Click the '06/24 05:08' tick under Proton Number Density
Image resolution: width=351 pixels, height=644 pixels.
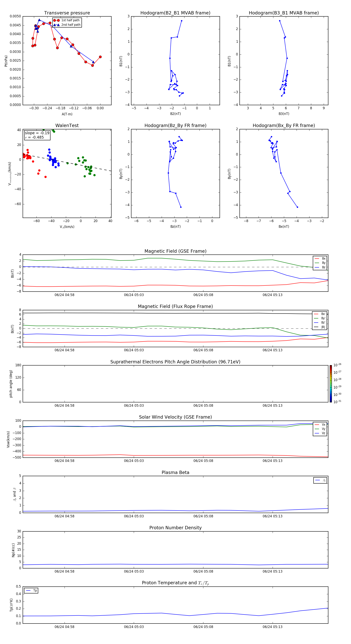[x=203, y=571]
